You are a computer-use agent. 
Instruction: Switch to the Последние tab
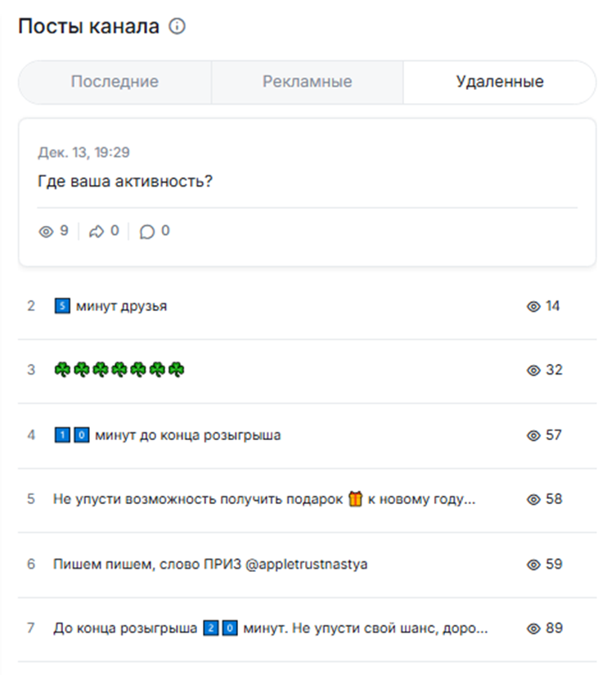(115, 82)
